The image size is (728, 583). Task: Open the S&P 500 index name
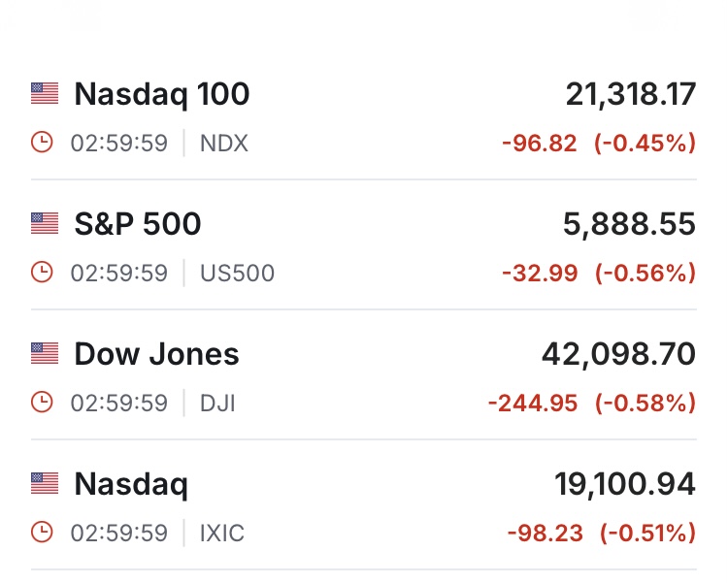pos(138,224)
